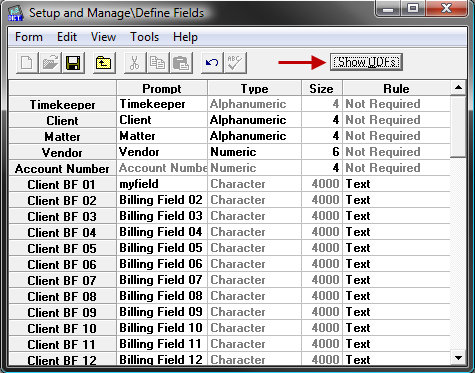Select the Client row header

pyautogui.click(x=62, y=120)
